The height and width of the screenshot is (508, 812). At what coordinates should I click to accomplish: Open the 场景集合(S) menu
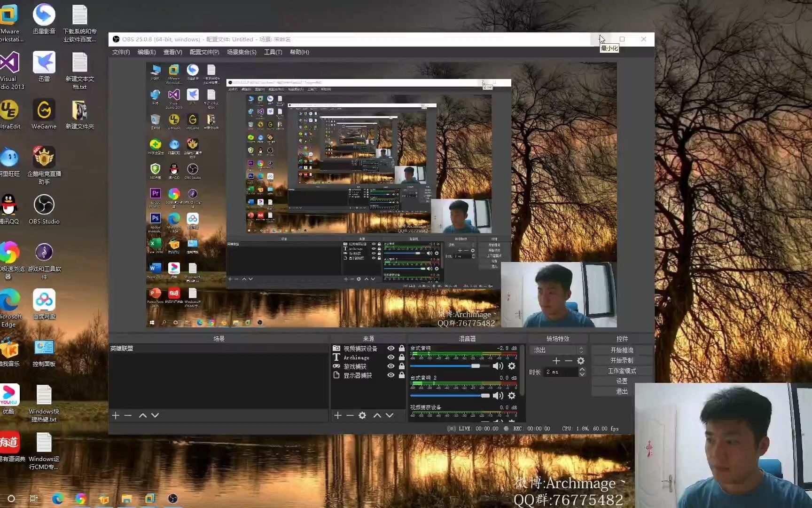click(x=242, y=52)
